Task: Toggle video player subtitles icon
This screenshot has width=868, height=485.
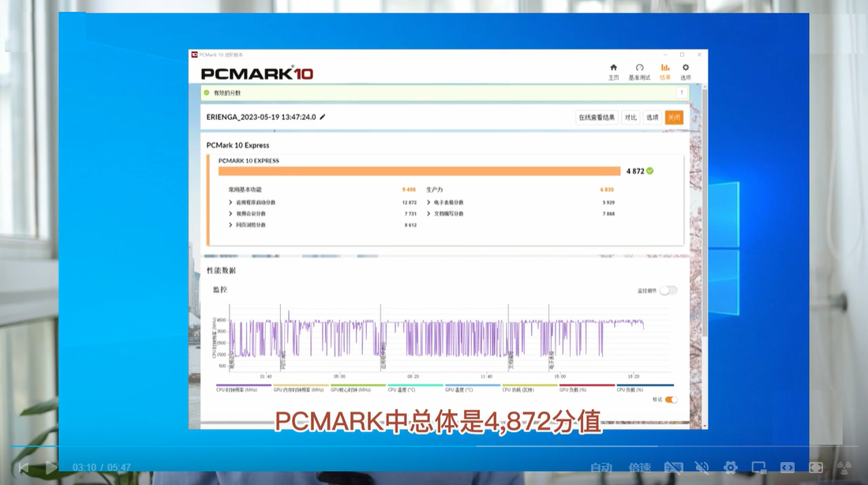Action: tap(674, 468)
